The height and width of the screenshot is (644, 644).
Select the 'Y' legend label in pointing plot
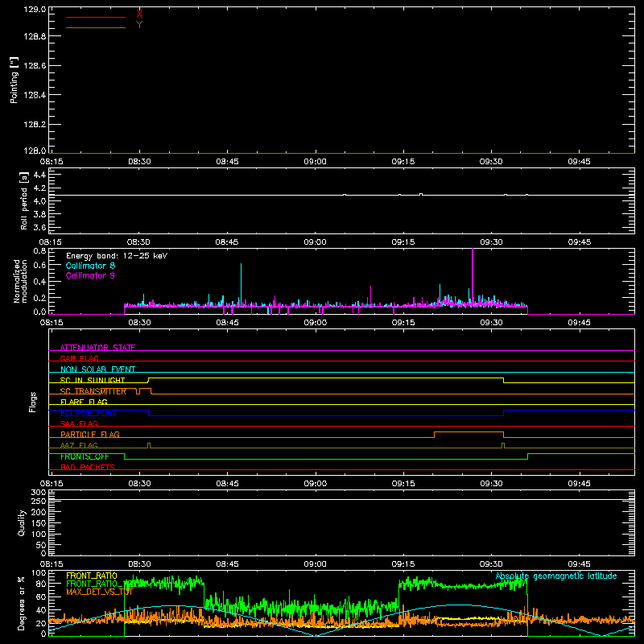139,25
